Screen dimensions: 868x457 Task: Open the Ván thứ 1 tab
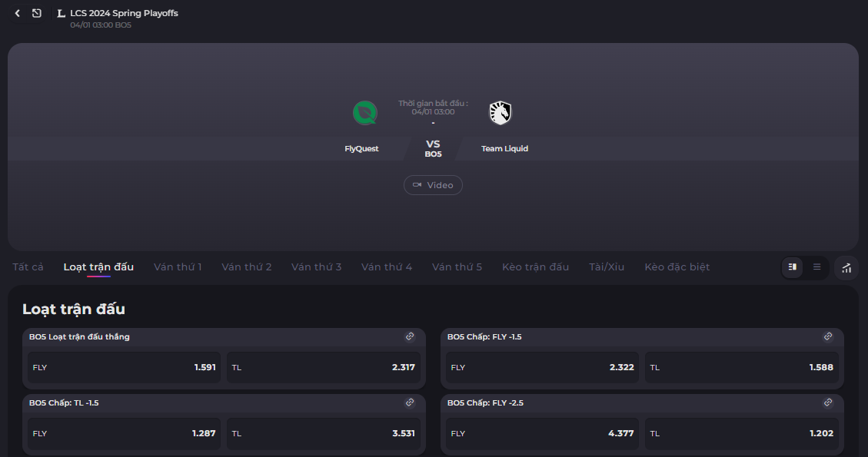tap(178, 267)
